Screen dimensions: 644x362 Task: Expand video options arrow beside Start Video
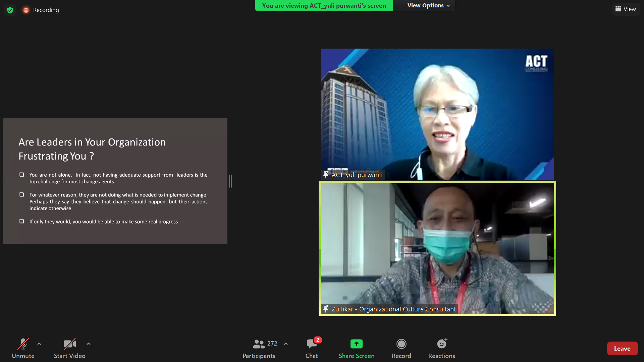[89, 344]
